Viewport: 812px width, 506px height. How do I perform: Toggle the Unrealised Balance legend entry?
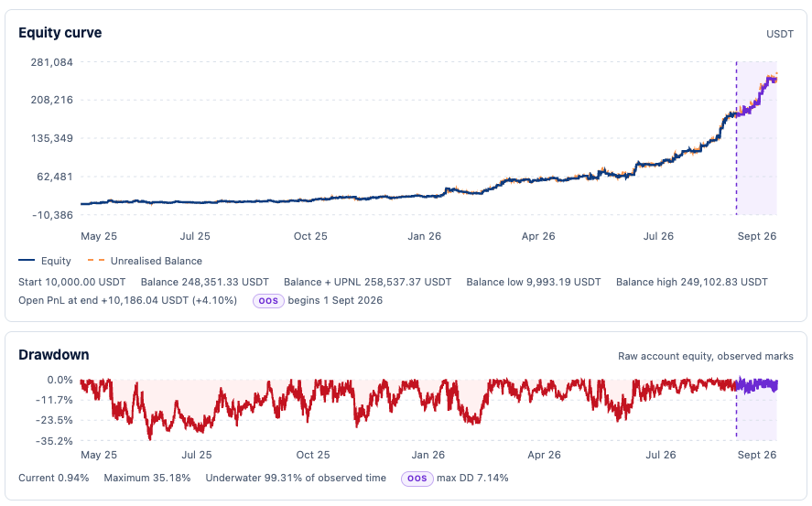[145, 261]
